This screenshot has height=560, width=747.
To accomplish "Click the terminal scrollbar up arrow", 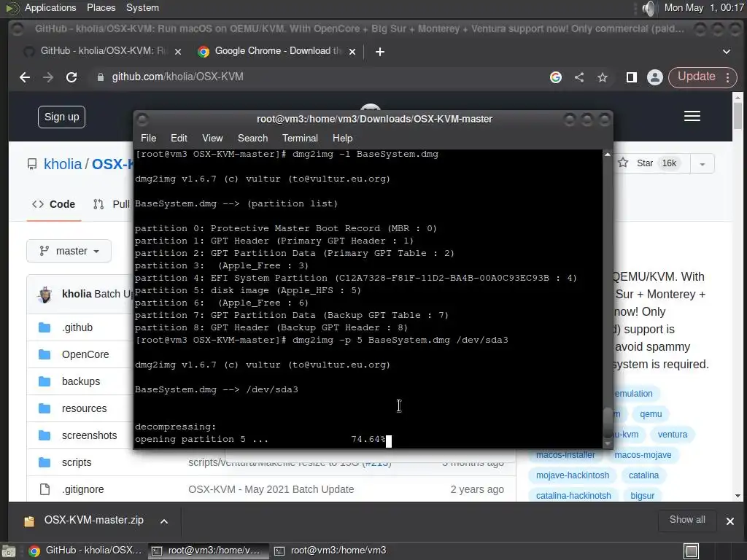I will tap(608, 155).
